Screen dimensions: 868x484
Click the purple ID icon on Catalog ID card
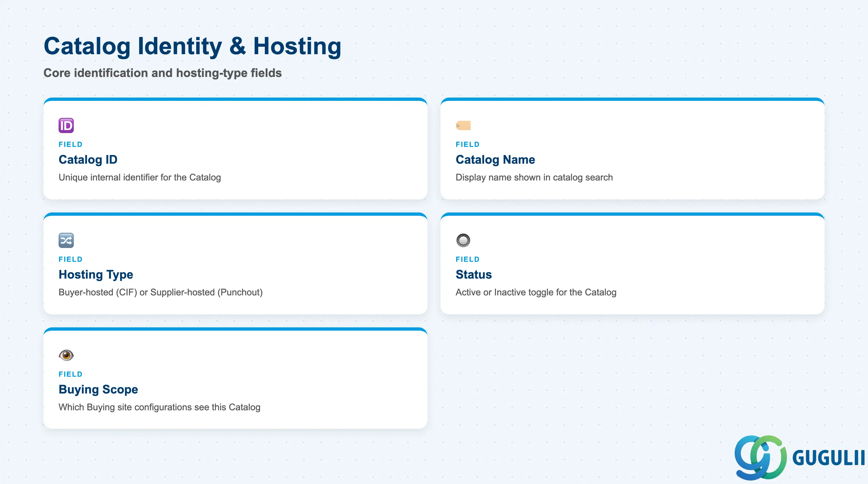66,125
